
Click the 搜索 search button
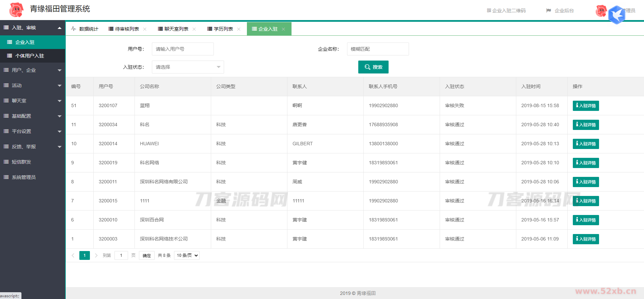click(x=373, y=67)
